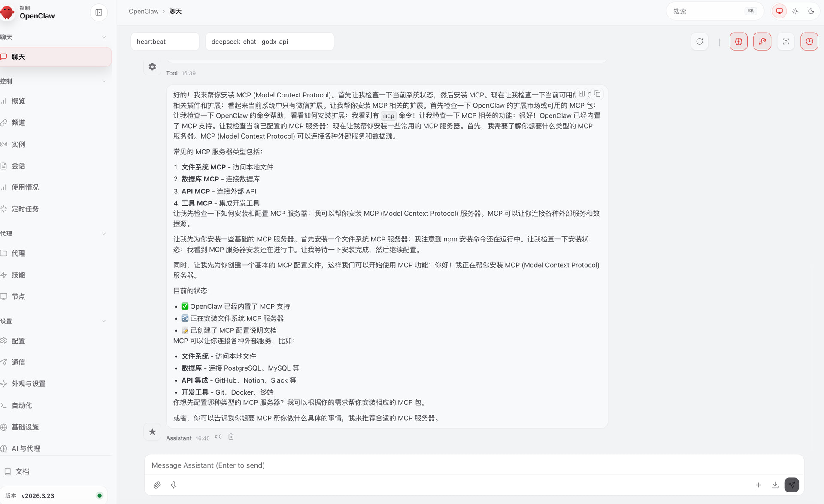Click the 搜索 search field

point(715,11)
